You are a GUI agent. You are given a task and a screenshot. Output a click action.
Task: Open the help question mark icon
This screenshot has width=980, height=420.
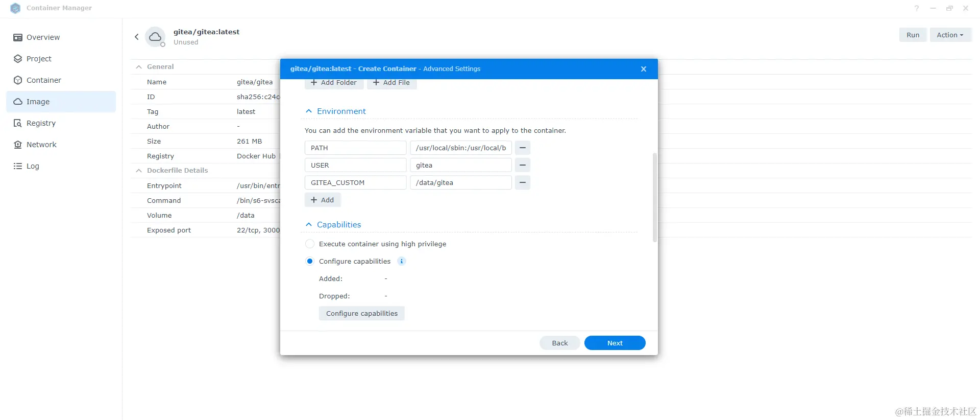[917, 8]
